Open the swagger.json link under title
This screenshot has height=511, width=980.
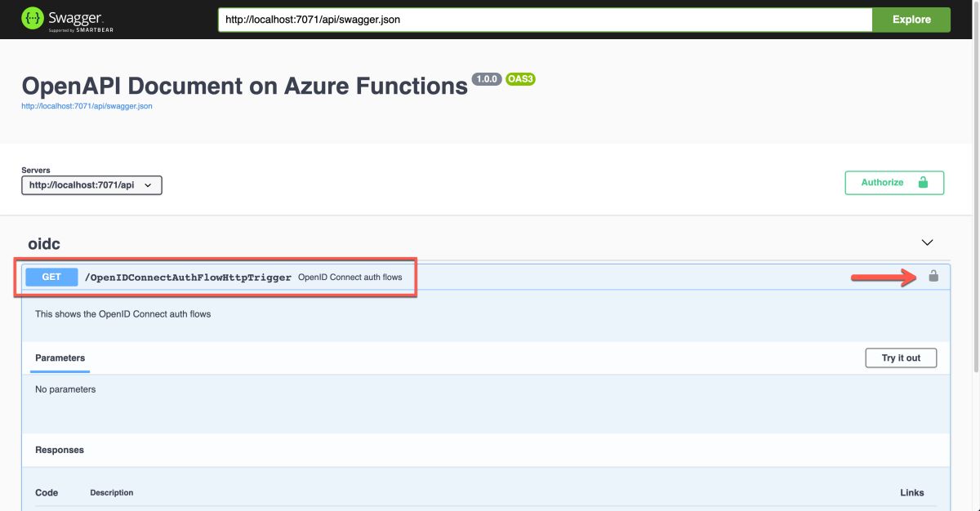coord(87,106)
